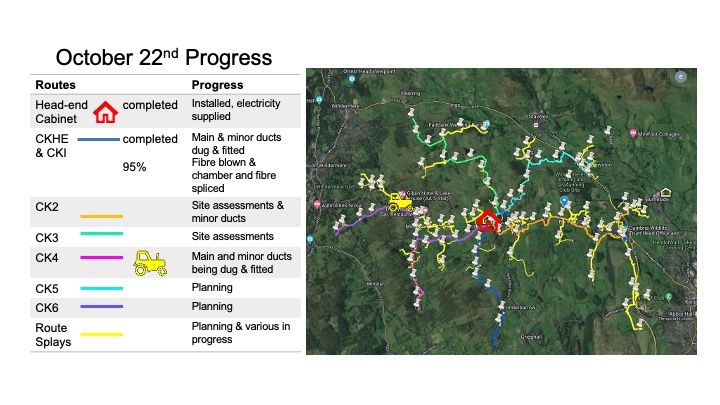Click the "CK5" route label
720x405 pixels.
tap(47, 289)
